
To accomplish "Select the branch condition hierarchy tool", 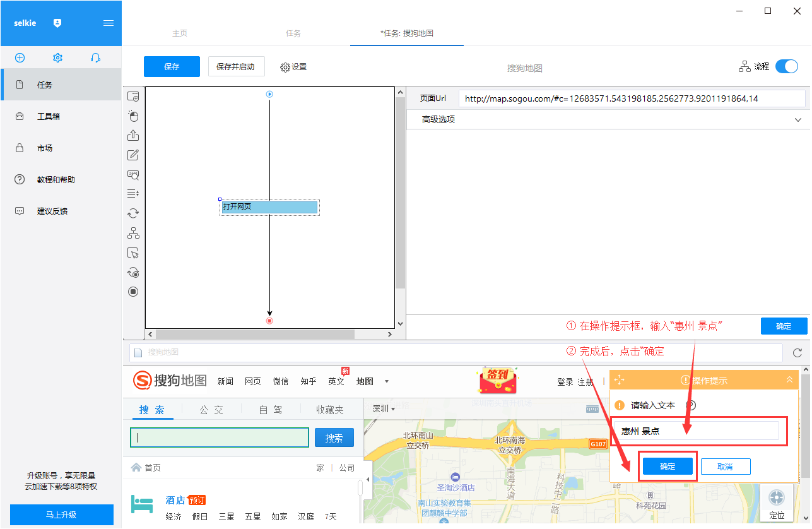I will coord(133,233).
